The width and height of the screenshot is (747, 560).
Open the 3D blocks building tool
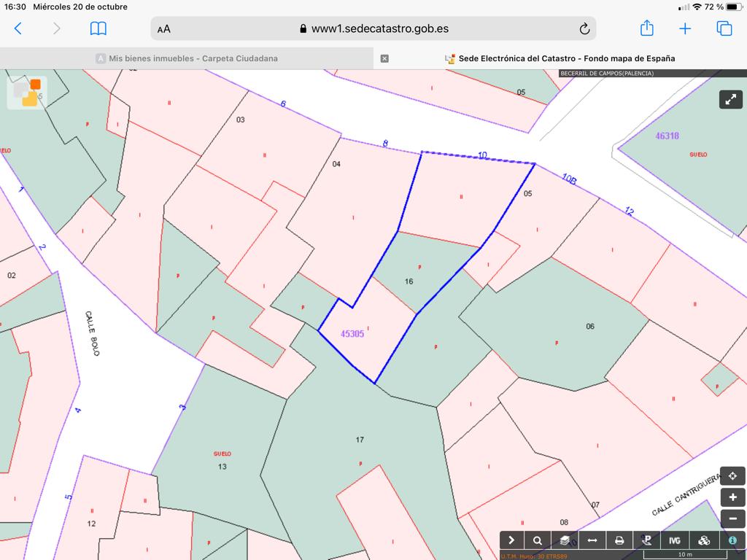703,540
